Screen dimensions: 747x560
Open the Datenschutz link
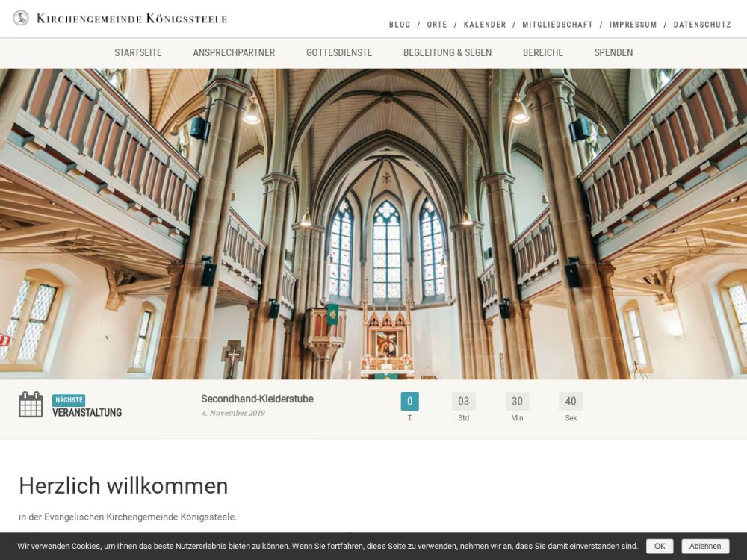point(702,25)
